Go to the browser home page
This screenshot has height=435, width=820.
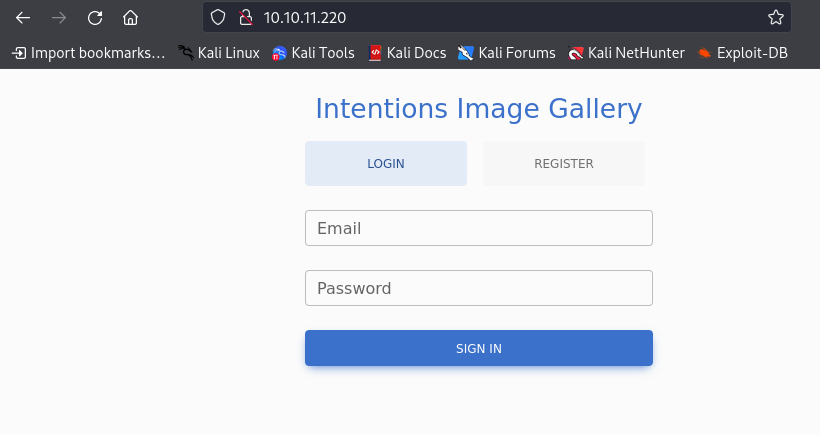[x=130, y=18]
